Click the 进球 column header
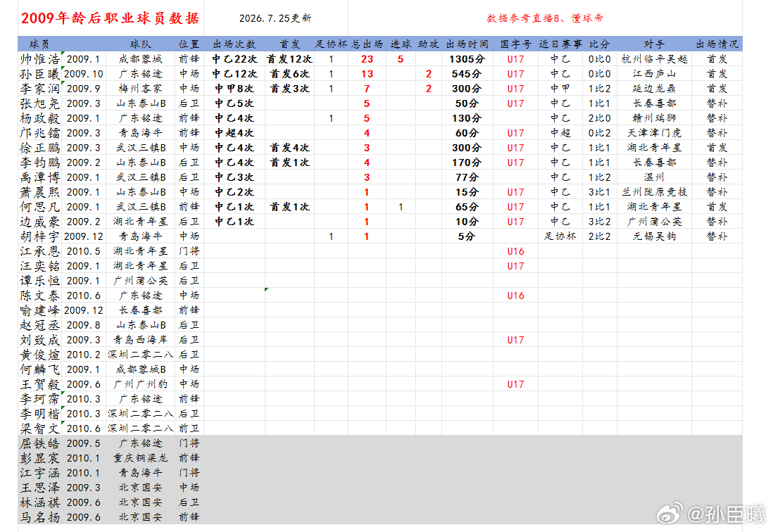The width and height of the screenshot is (773, 532). click(401, 44)
